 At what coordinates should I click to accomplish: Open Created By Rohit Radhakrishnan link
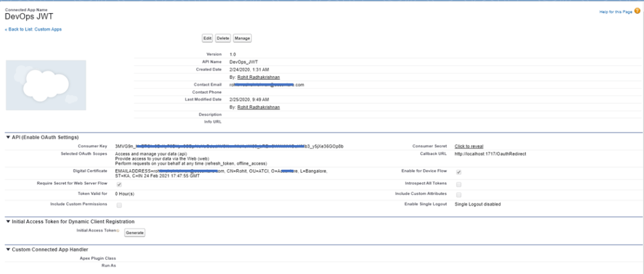[258, 77]
